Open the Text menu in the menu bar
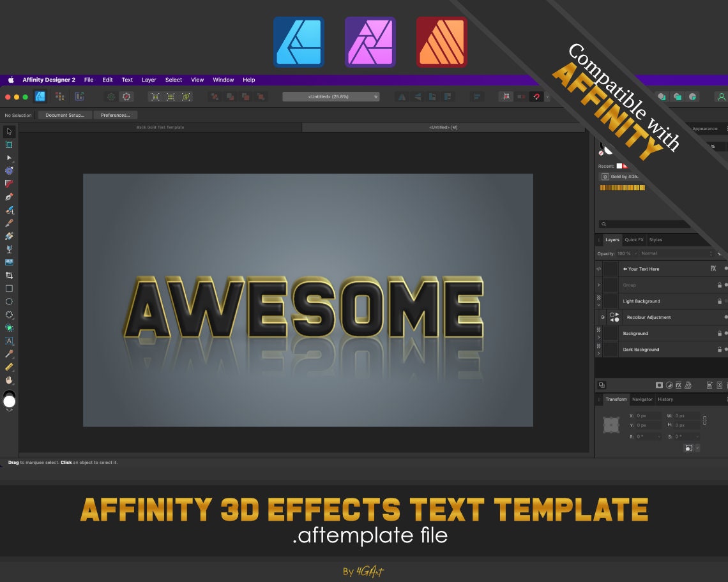This screenshot has height=582, width=728. [127, 80]
